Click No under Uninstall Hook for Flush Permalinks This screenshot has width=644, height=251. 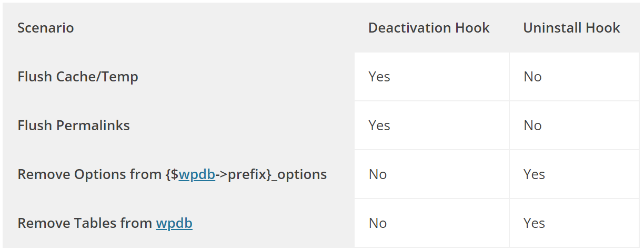[532, 125]
